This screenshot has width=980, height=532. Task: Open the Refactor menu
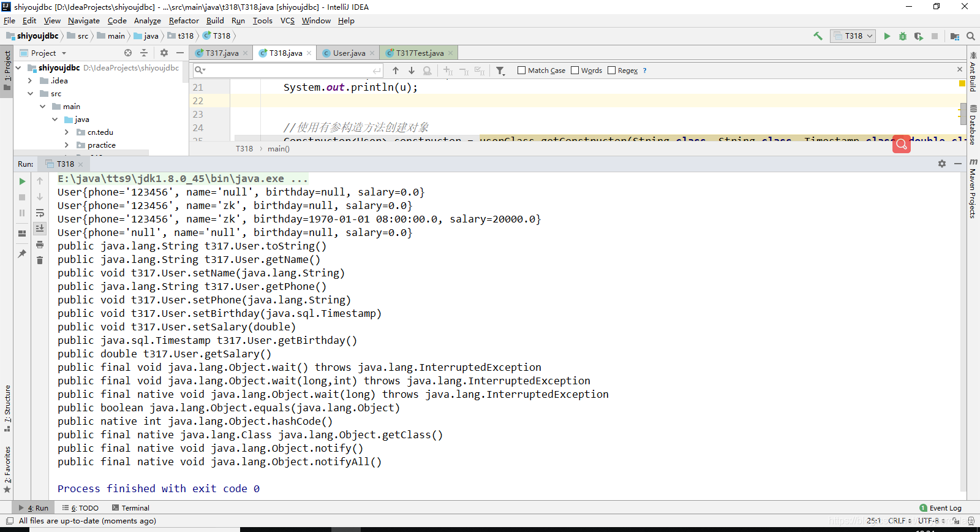pyautogui.click(x=184, y=21)
